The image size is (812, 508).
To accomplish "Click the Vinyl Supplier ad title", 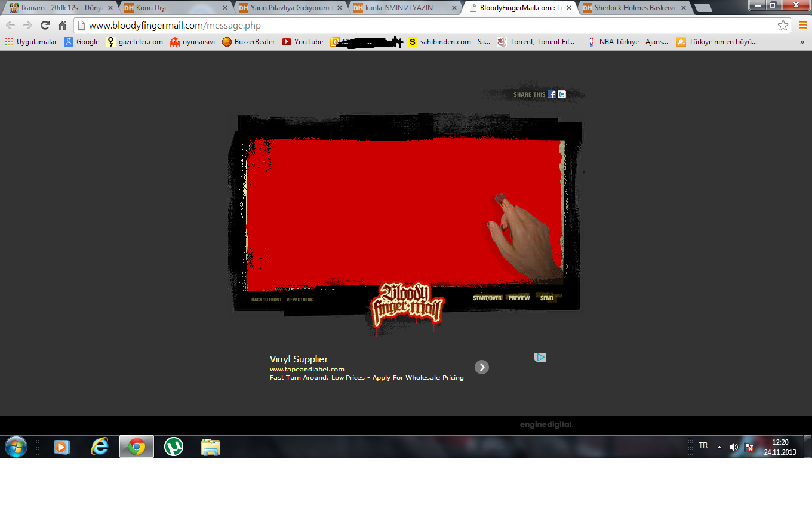I will [x=299, y=359].
